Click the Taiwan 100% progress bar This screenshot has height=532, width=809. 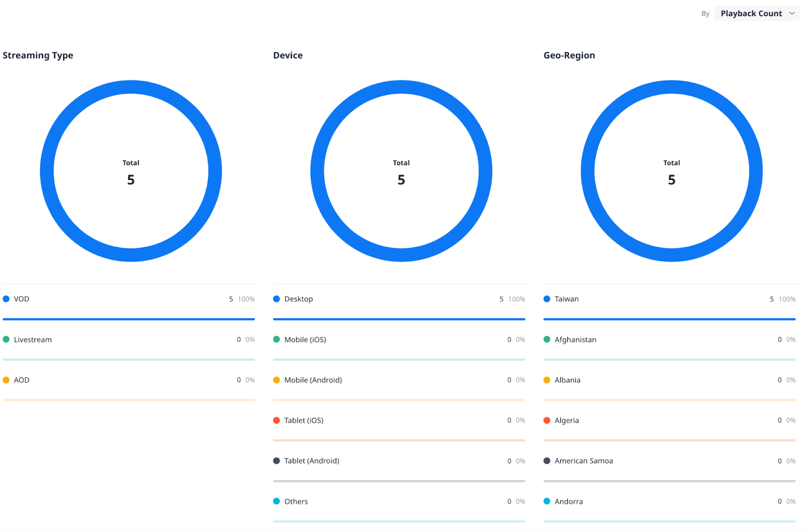pos(669,319)
